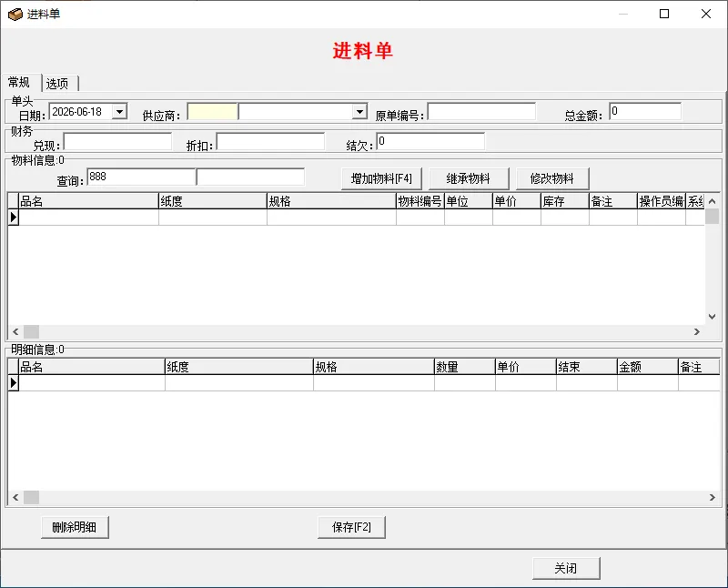Click 备注 column header in 物料信息 grid

pos(613,201)
